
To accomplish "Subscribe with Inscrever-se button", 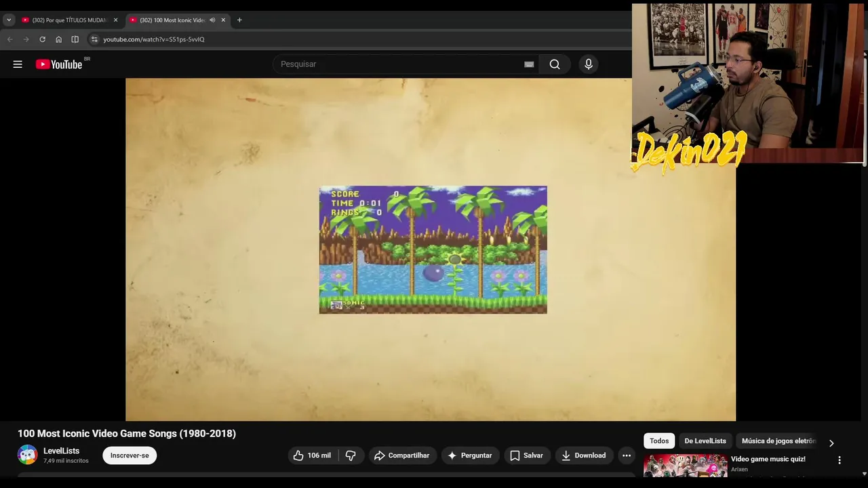I will [x=130, y=455].
